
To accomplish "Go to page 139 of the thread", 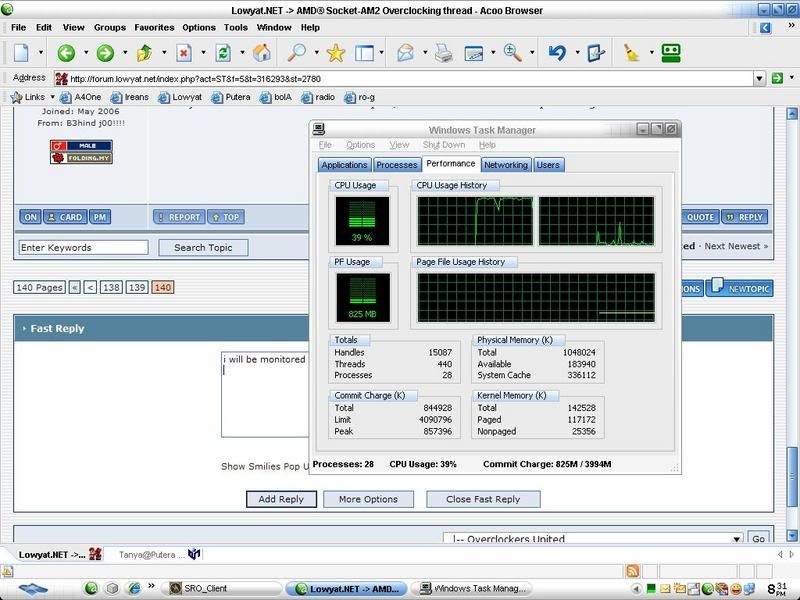I will [x=137, y=287].
